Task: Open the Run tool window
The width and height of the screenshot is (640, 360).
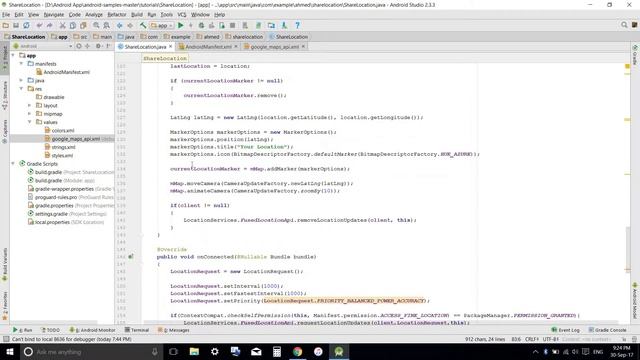Action: point(22,330)
